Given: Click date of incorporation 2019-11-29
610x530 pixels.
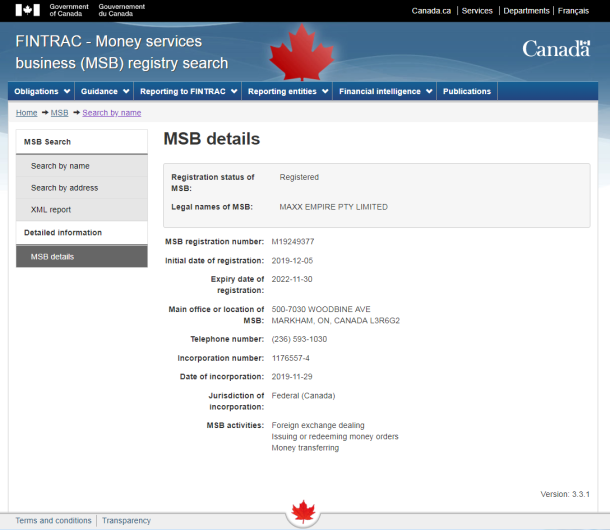Looking at the screenshot, I should click(292, 377).
